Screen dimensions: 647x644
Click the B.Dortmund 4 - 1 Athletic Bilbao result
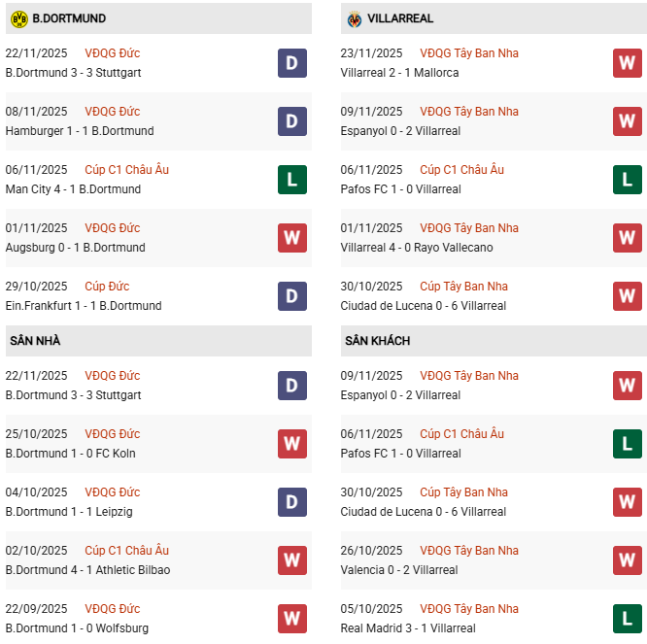[x=87, y=570]
